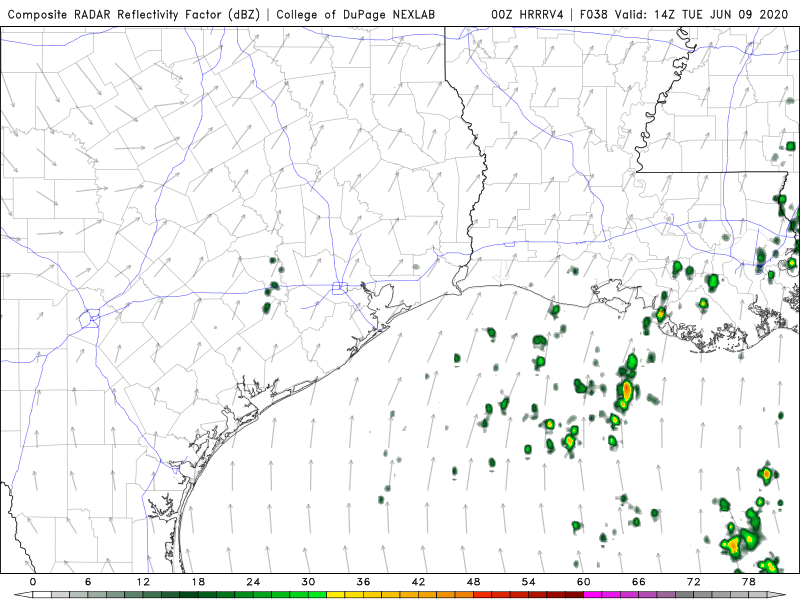Image resolution: width=800 pixels, height=600 pixels.
Task: Click the yellow color bar segment under 36
Action: [x=372, y=595]
